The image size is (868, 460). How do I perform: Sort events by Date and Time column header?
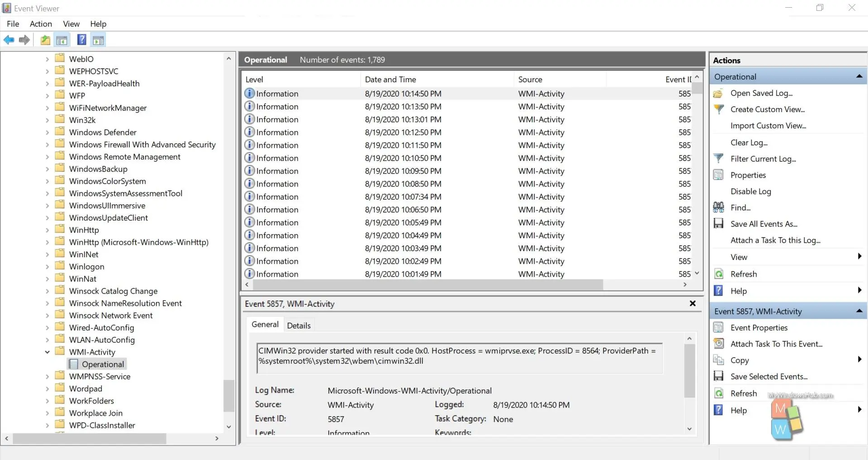click(438, 80)
